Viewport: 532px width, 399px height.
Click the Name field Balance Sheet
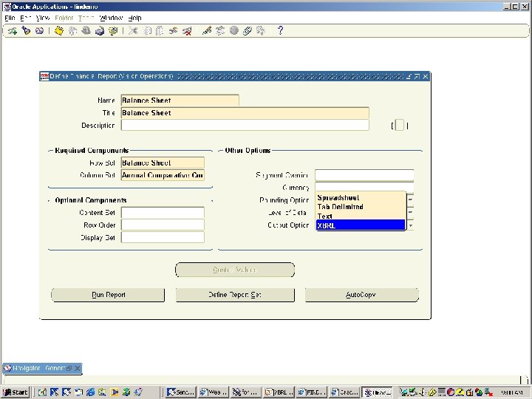[180, 100]
